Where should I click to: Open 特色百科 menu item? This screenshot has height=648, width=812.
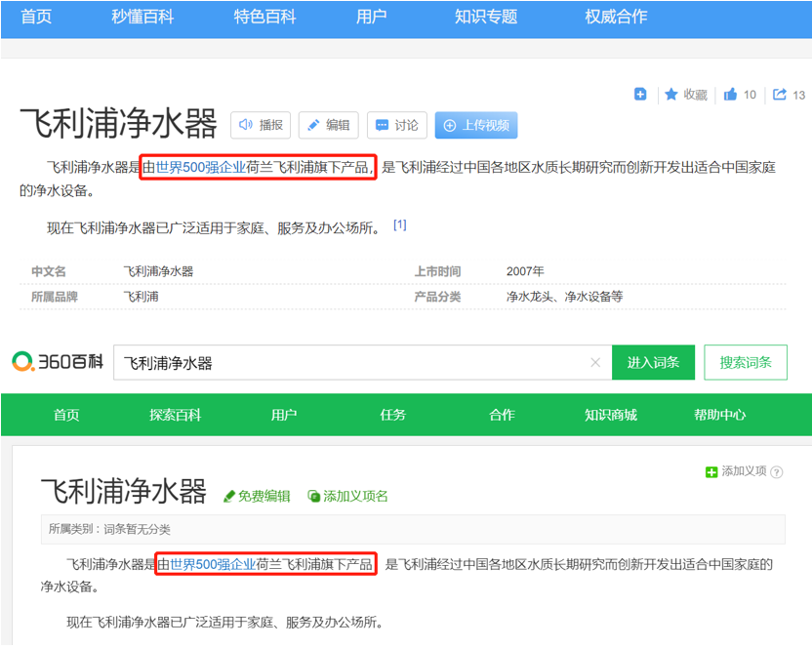tap(264, 17)
